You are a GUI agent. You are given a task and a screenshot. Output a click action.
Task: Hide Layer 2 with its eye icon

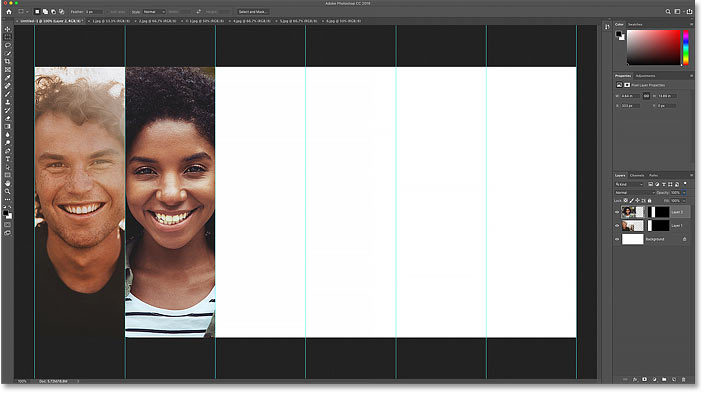[x=617, y=212]
